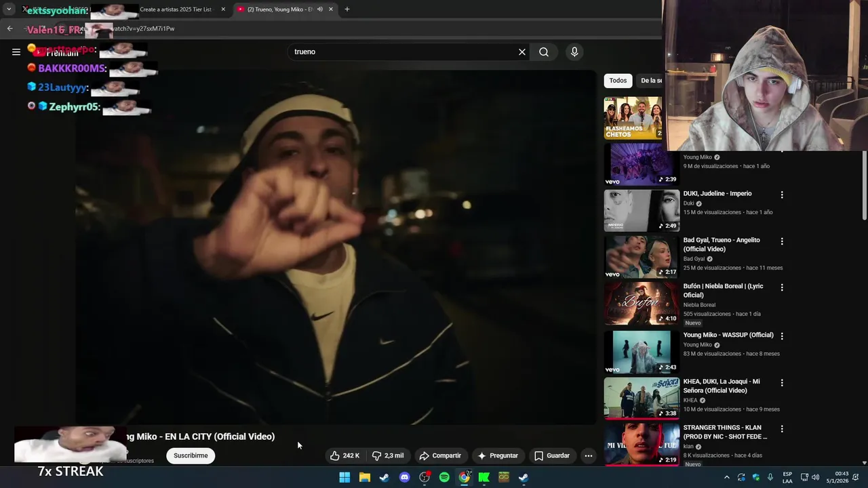Open File Explorer from the taskbar
Image resolution: width=868 pixels, height=488 pixels.
365,477
